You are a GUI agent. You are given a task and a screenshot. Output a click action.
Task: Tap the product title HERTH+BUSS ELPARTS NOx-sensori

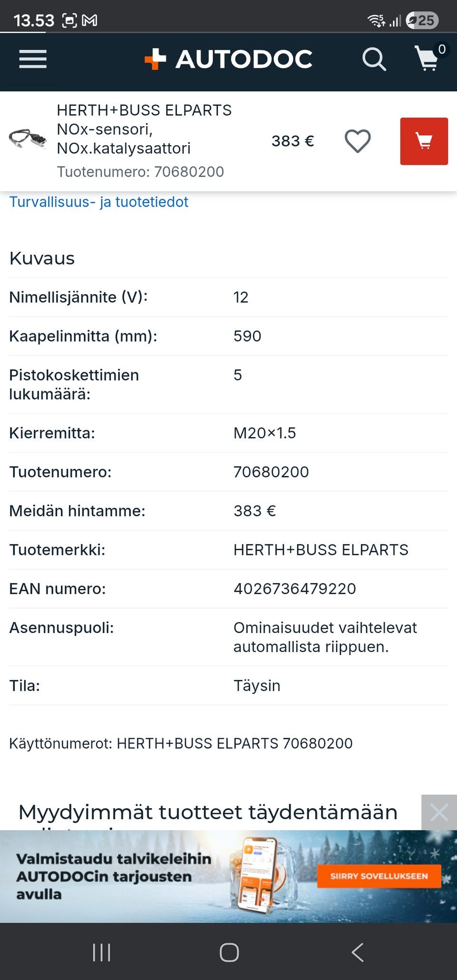pos(144,129)
